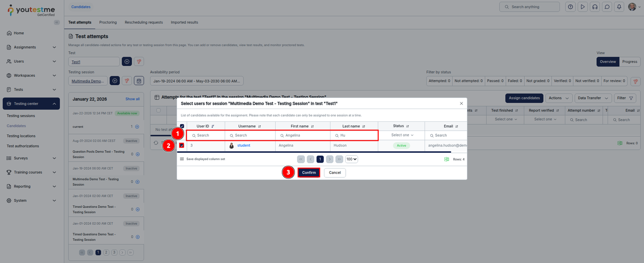Open the Rescheduling requests tab
This screenshot has width=644, height=263.
[144, 23]
